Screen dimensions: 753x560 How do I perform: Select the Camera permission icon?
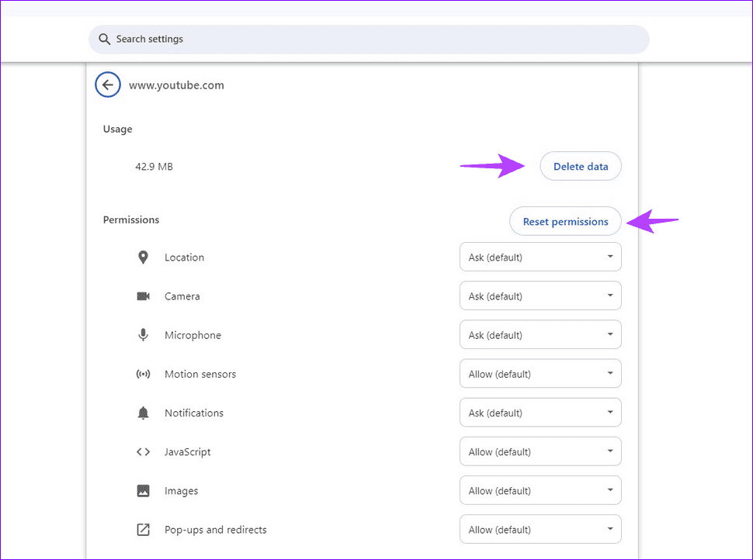pos(144,296)
